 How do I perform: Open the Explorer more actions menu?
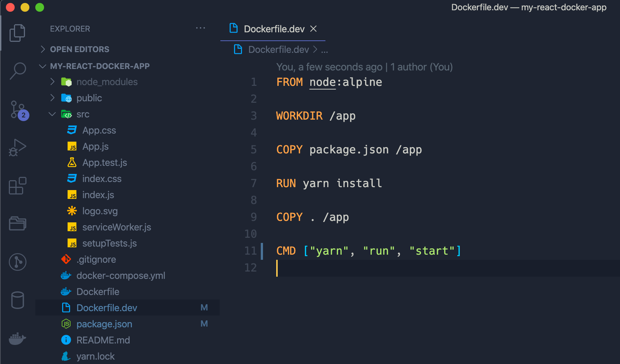[x=201, y=28]
